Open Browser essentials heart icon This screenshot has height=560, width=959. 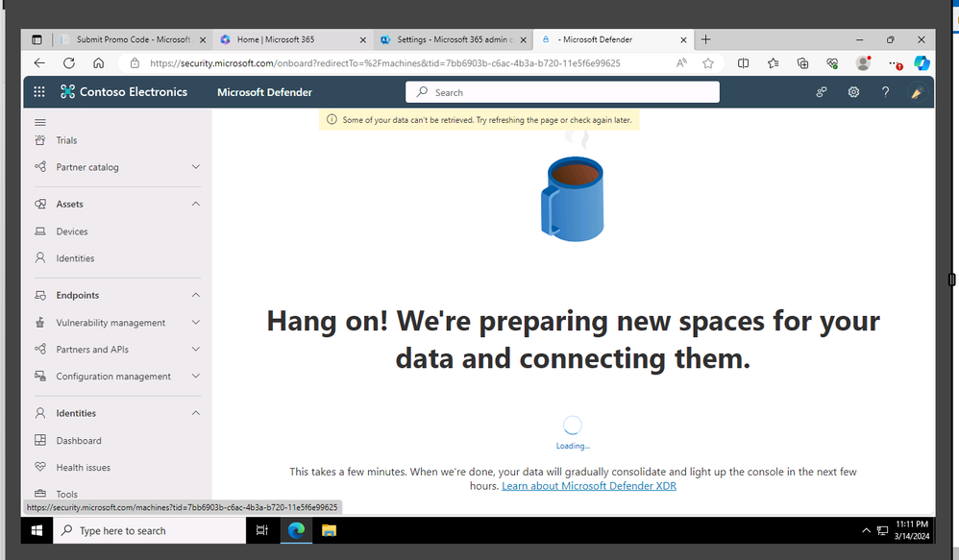click(832, 63)
